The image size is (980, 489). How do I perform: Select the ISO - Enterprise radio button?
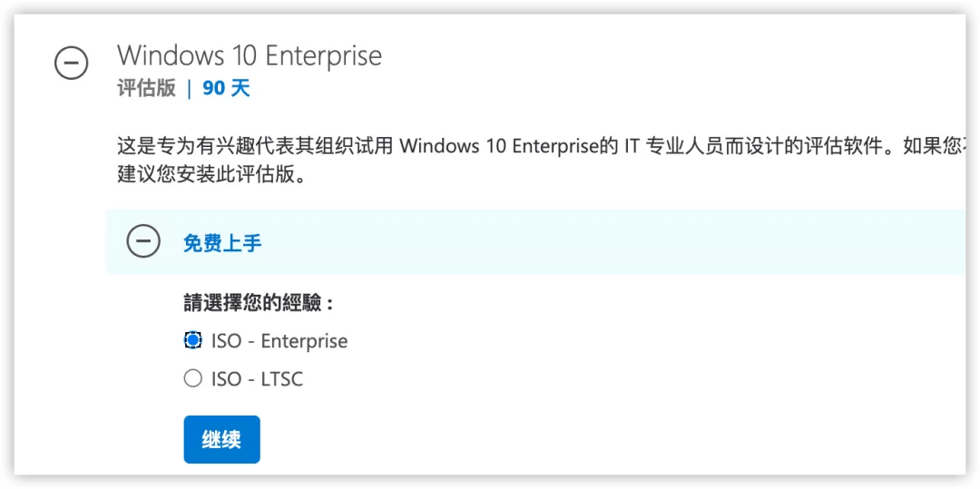click(193, 340)
